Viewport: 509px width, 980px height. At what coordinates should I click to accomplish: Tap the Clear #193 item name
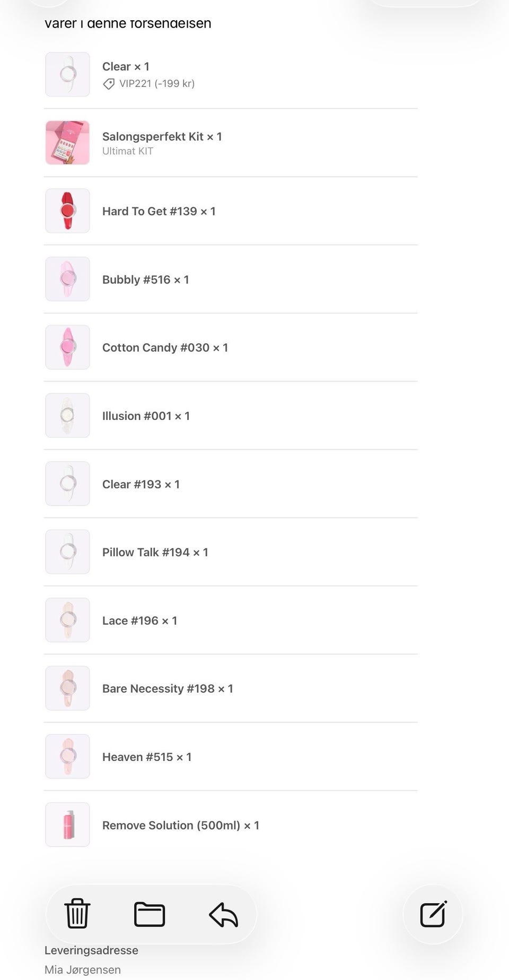(x=141, y=484)
